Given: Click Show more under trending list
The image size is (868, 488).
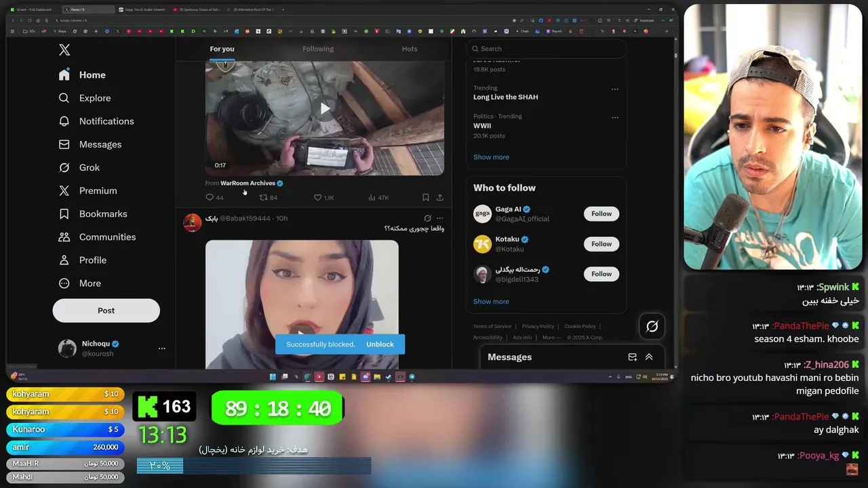Looking at the screenshot, I should (x=491, y=157).
